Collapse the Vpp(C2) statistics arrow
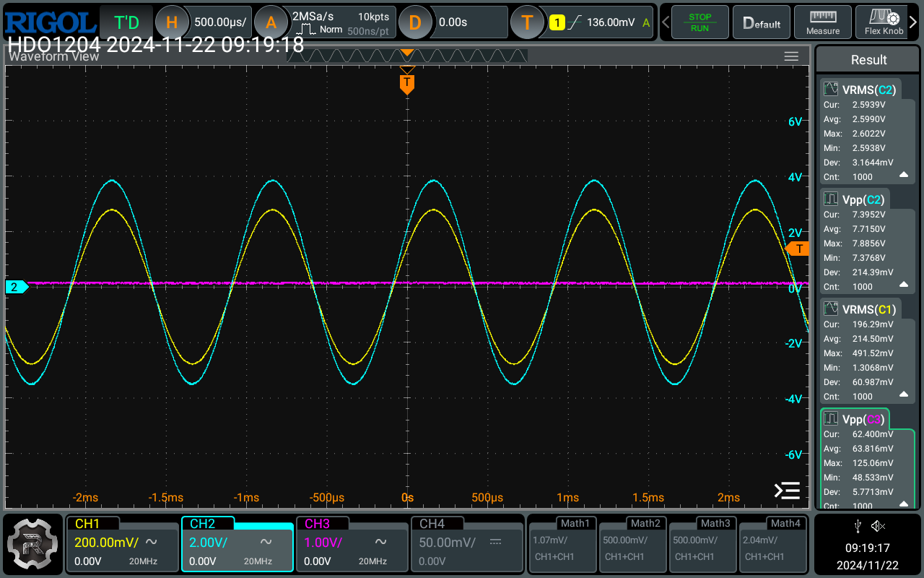 pyautogui.click(x=904, y=285)
